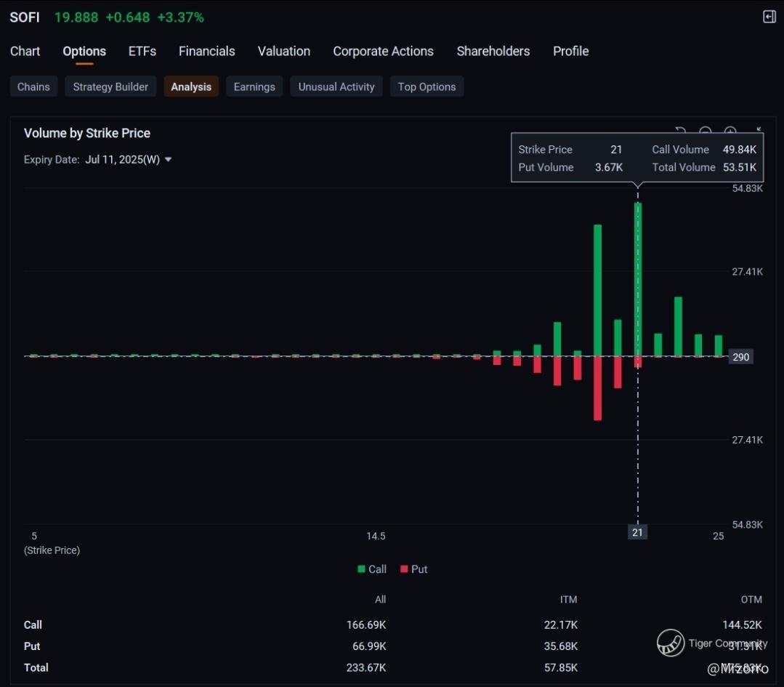Image resolution: width=784 pixels, height=687 pixels.
Task: Switch to the Chart tab
Action: click(x=25, y=51)
